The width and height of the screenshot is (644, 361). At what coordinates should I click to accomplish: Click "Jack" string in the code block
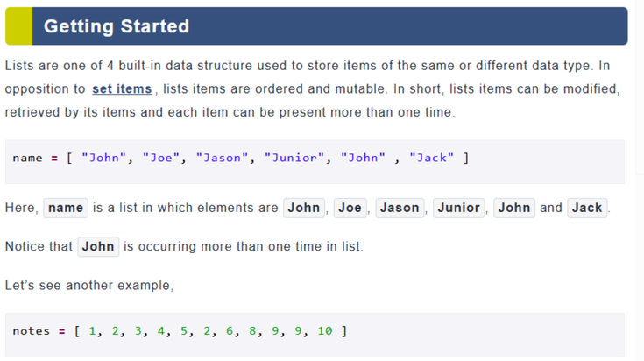click(x=432, y=158)
